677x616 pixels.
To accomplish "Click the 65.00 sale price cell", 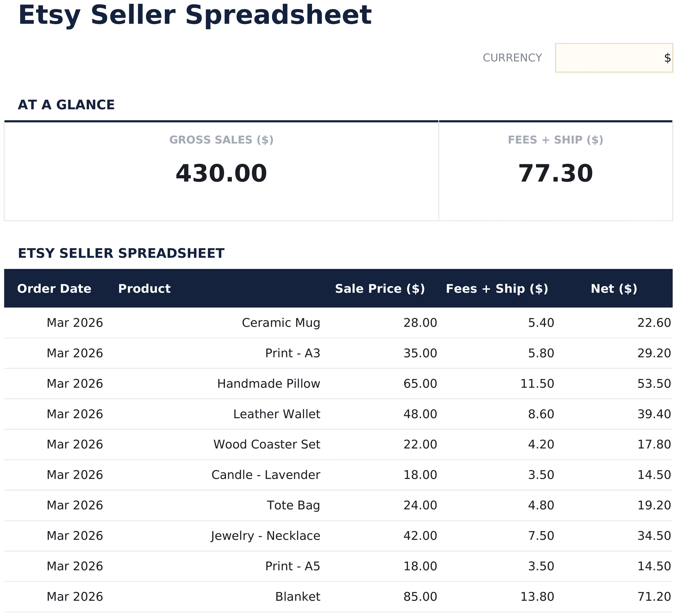I will click(x=420, y=383).
